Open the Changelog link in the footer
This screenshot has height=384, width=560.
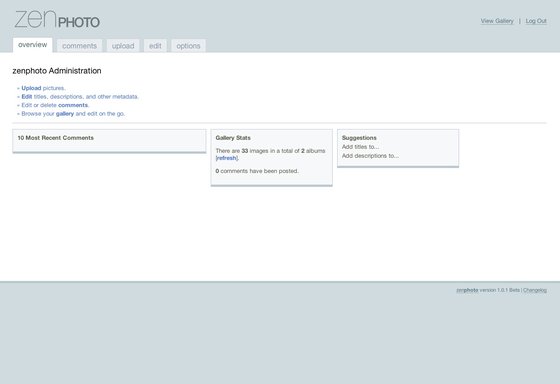[535, 290]
